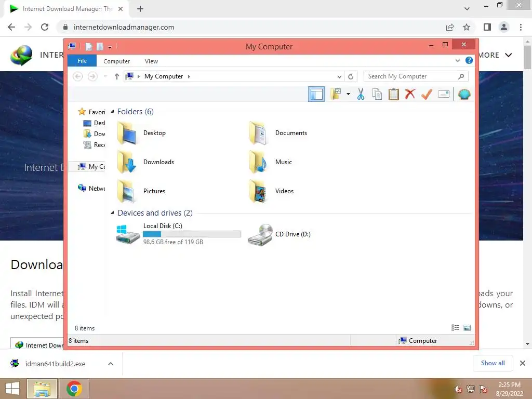
Task: Open the Downloads folder
Action: 146,162
